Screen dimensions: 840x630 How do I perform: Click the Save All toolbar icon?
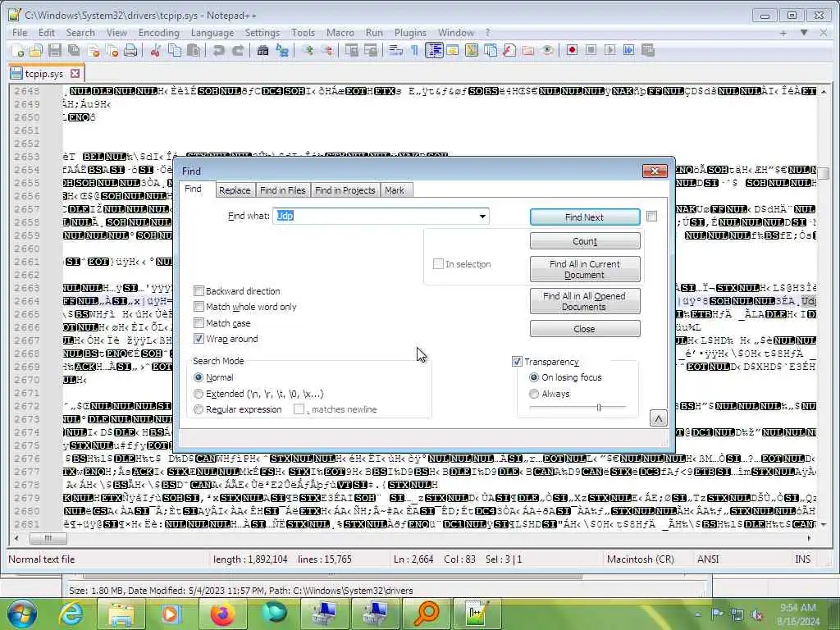tap(74, 50)
